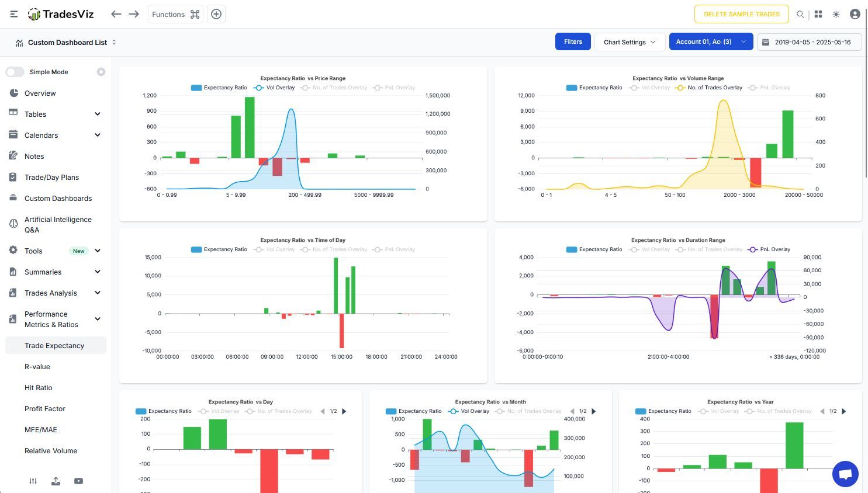
Task: Click the TradesViz logo
Action: (x=61, y=14)
